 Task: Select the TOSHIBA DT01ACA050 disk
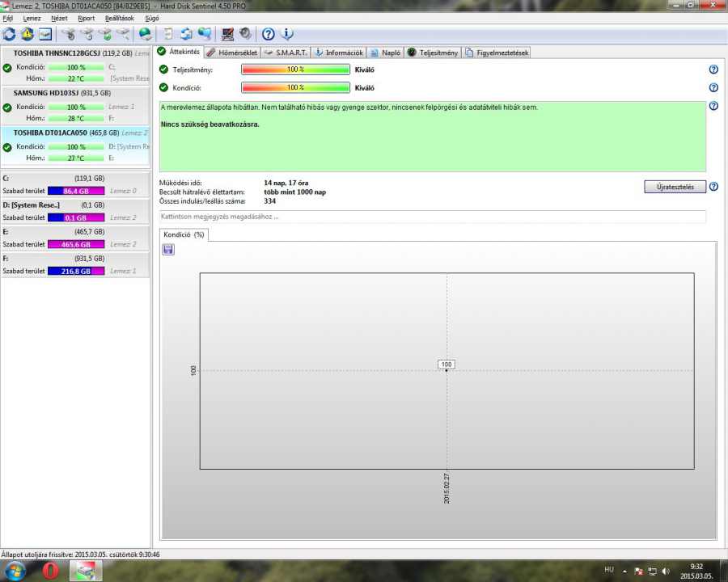click(75, 145)
